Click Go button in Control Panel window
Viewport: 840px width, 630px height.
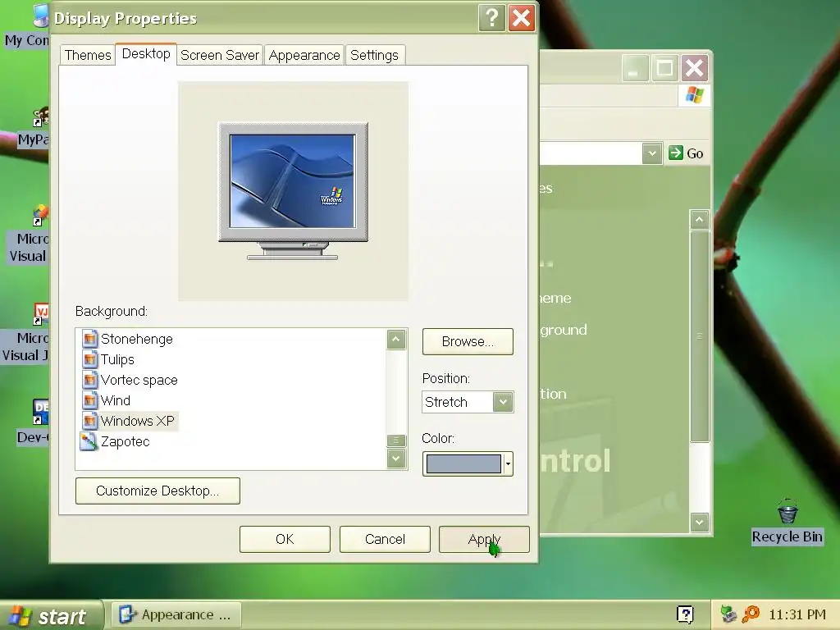pyautogui.click(x=687, y=153)
